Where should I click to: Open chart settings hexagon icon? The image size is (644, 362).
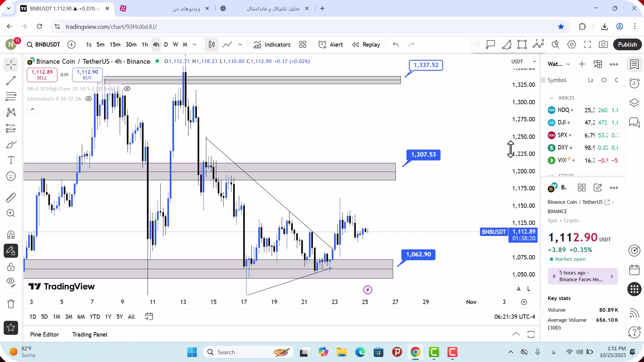572,45
